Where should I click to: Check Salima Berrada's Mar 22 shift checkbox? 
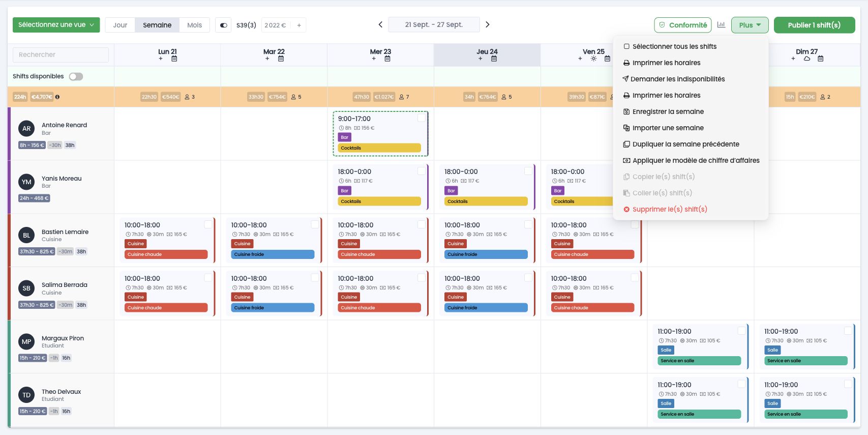click(315, 277)
